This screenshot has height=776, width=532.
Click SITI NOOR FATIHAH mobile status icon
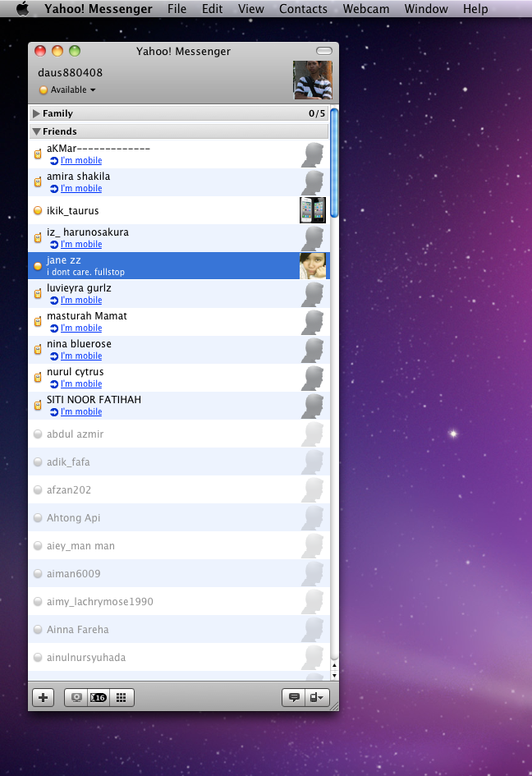click(38, 406)
